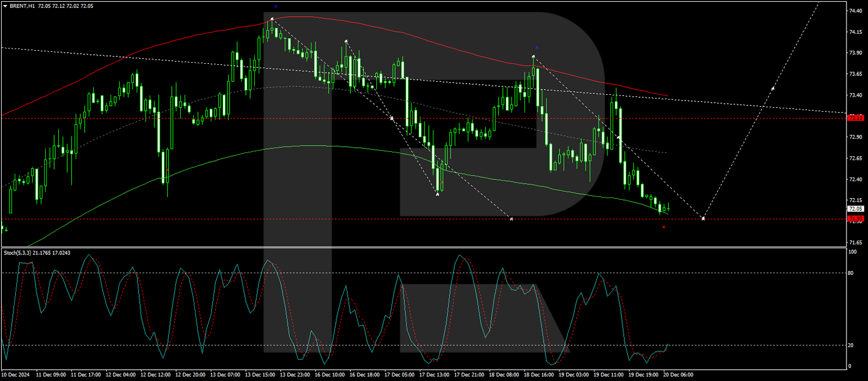868x381 pixels.
Task: Click the red x marker below latest candles
Action: click(x=663, y=227)
